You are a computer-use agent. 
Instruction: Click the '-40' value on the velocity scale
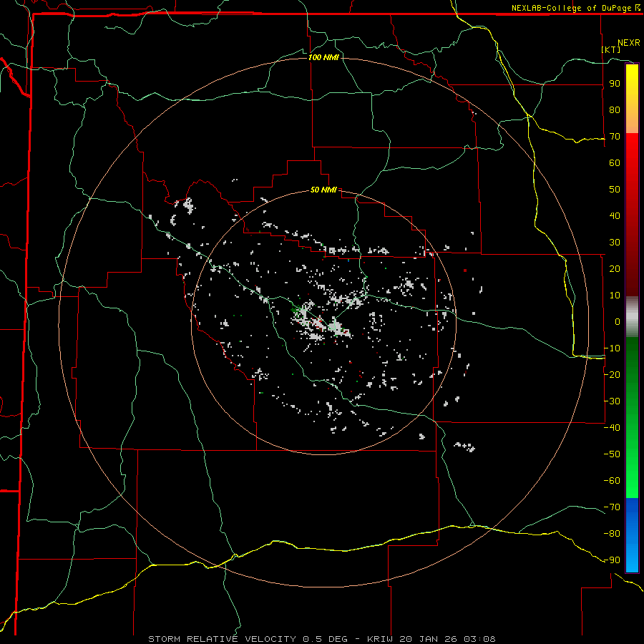612,428
